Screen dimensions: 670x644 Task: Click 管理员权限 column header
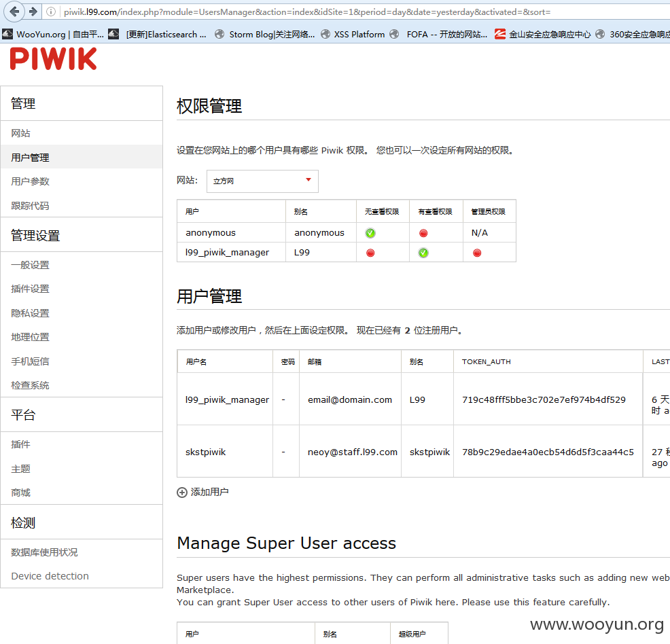tap(489, 211)
